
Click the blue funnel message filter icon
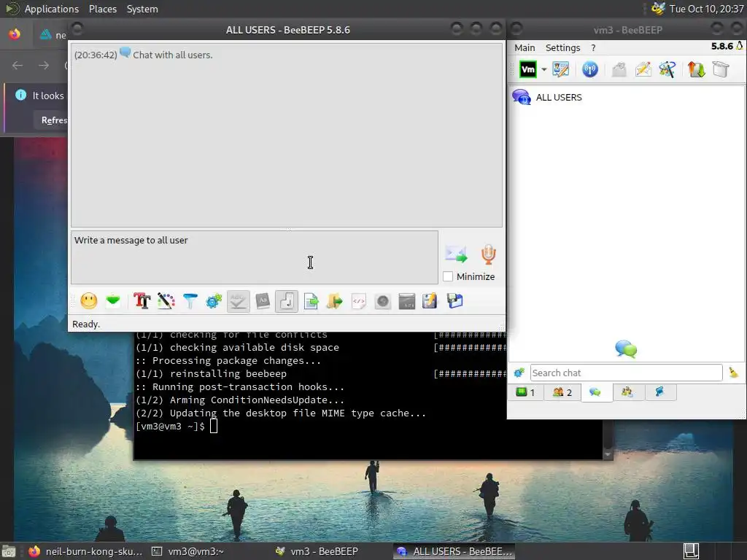[190, 301]
